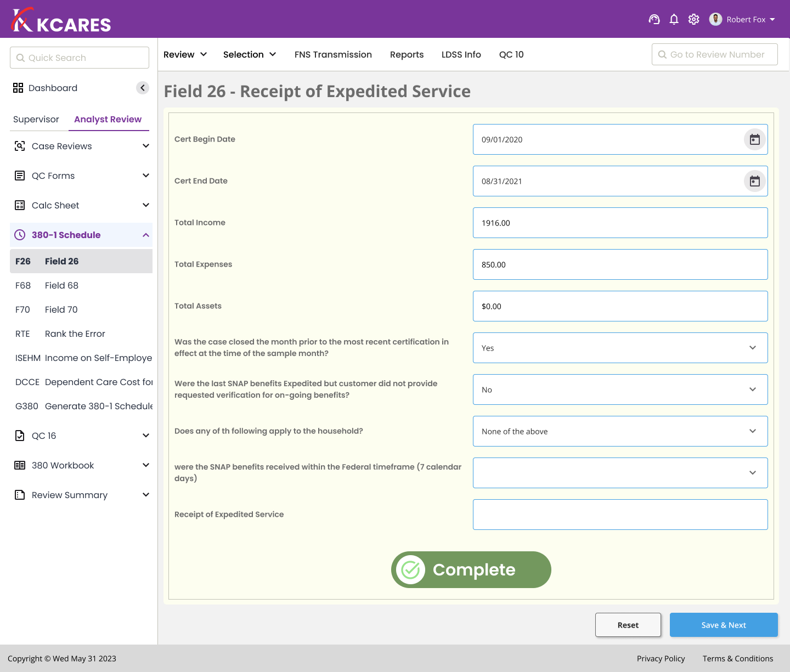Open the notifications bell

tap(674, 19)
